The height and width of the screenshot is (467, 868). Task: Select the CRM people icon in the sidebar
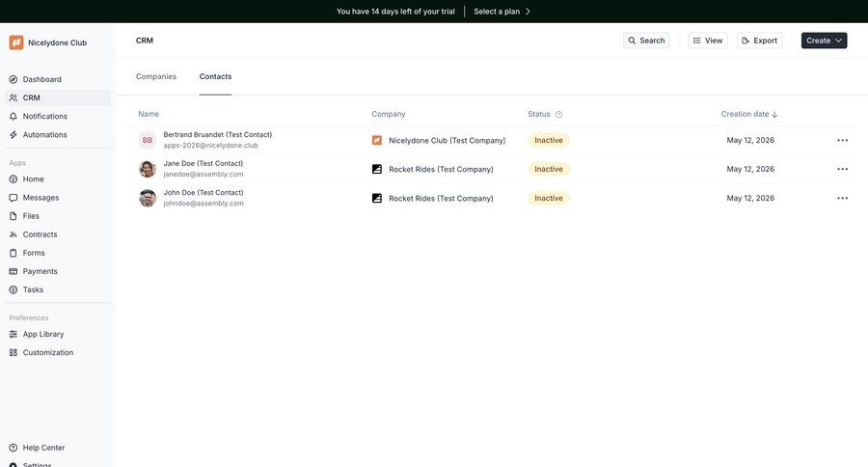click(x=14, y=97)
